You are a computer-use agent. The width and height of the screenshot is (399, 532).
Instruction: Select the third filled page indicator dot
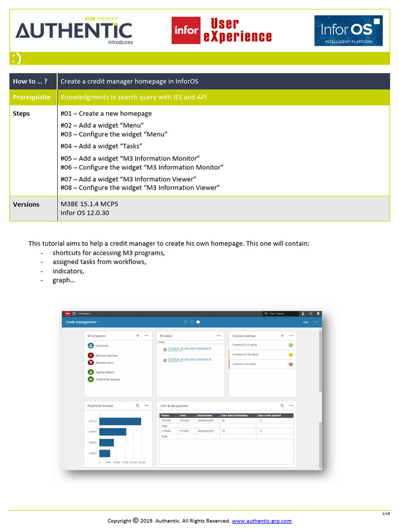point(198,322)
